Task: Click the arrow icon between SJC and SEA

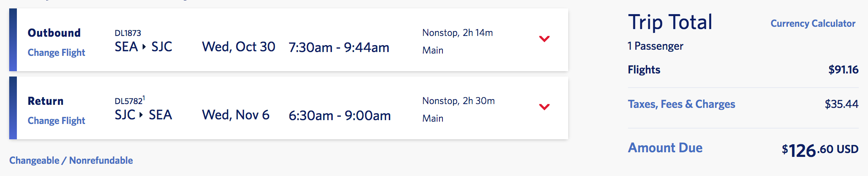Action: [141, 115]
